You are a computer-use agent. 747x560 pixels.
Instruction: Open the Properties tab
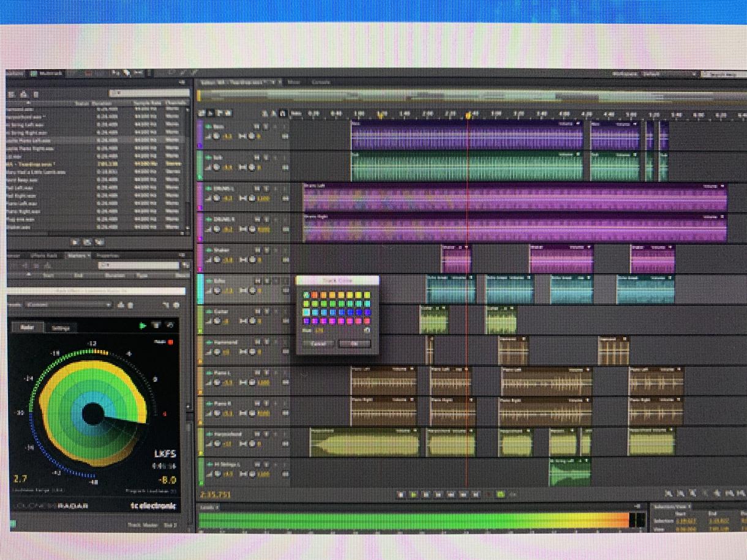click(108, 255)
